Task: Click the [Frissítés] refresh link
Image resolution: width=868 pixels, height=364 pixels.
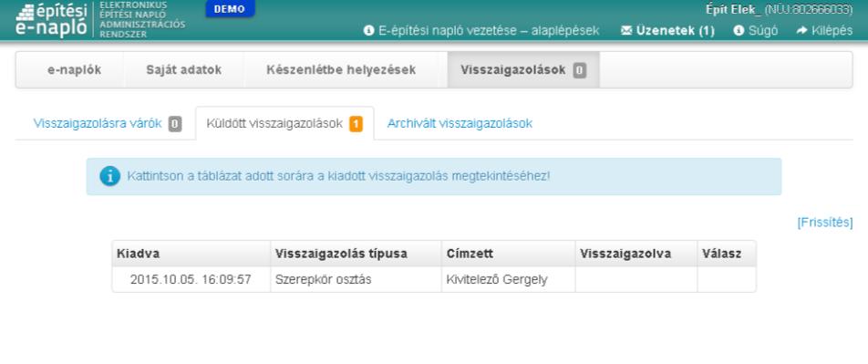Action: coord(825,223)
